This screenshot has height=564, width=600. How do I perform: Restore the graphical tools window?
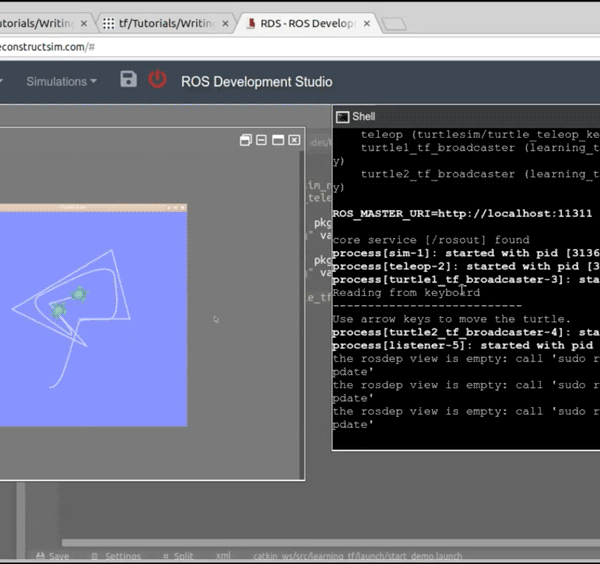pyautogui.click(x=246, y=140)
